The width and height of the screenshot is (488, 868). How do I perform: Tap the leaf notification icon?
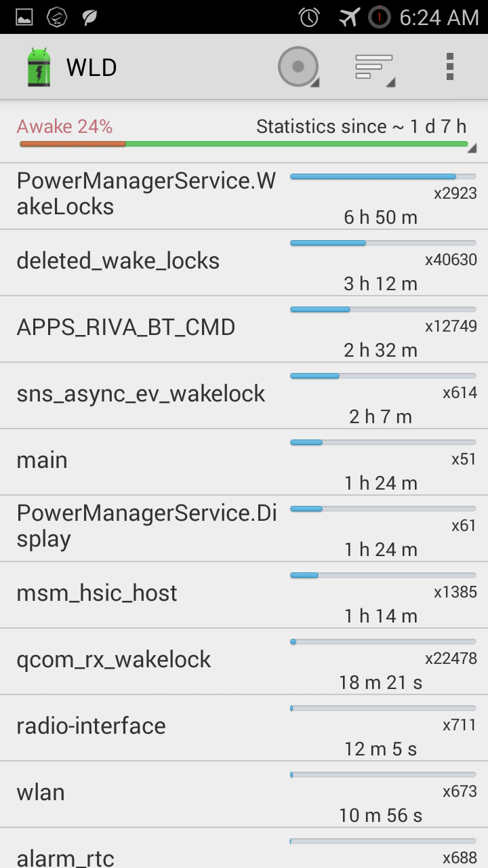[x=89, y=17]
